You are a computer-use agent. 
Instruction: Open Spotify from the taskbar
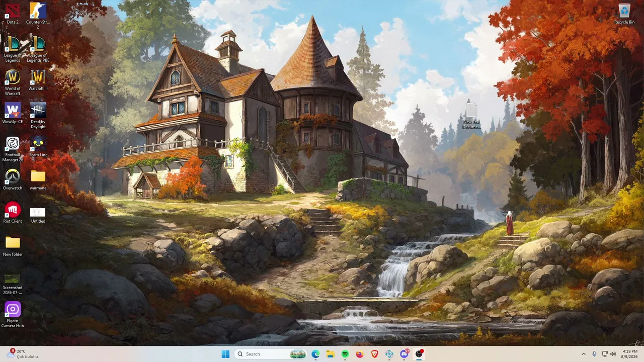tap(345, 354)
